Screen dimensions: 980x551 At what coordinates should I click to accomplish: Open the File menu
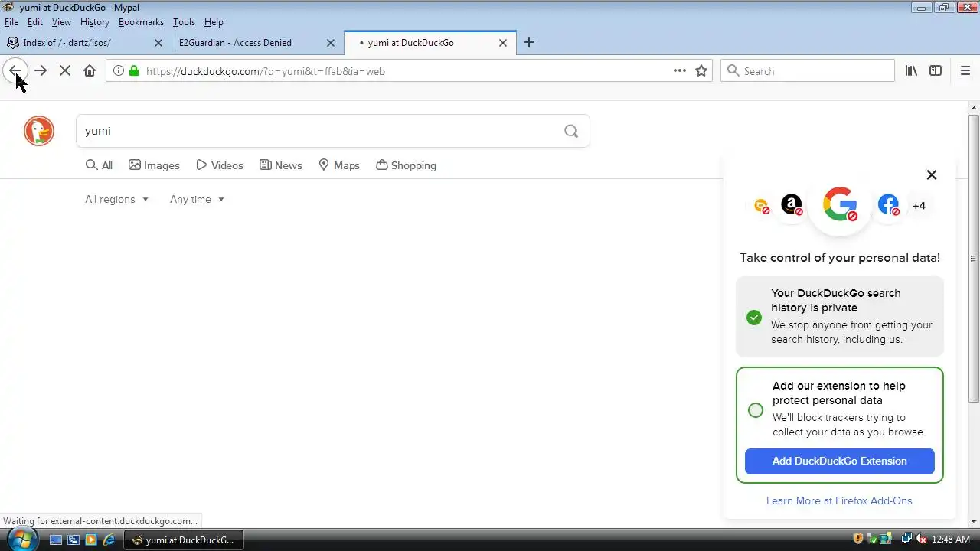11,22
